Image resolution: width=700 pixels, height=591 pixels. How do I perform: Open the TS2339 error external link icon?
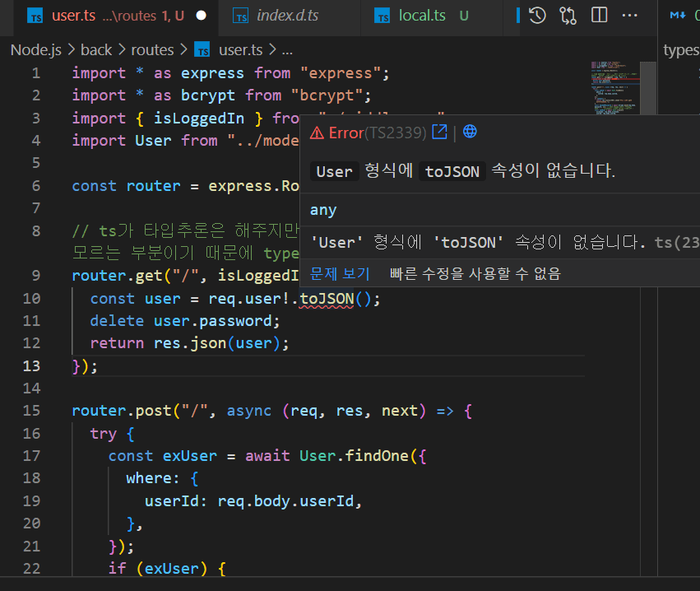(x=439, y=132)
